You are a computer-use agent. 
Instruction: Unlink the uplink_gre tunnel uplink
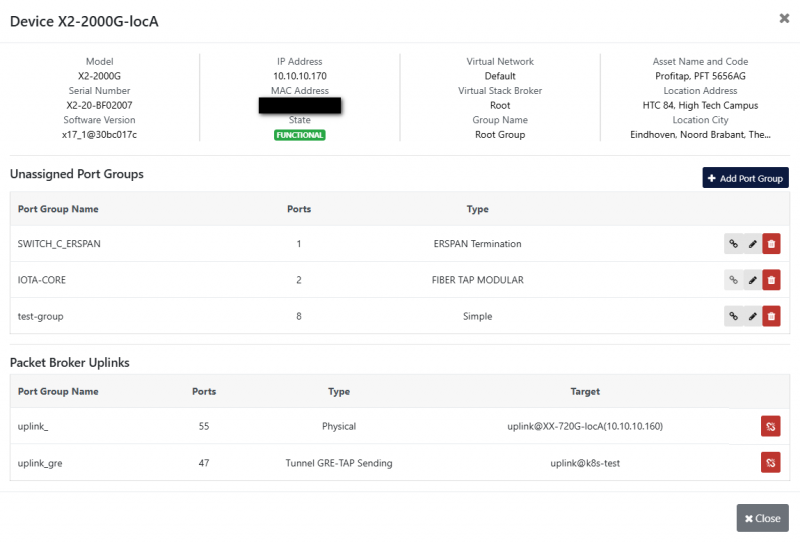tap(770, 462)
